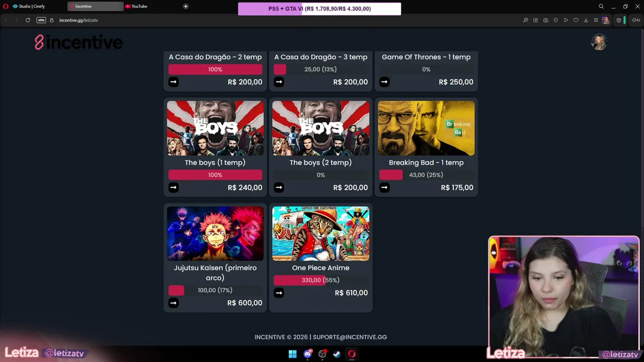The width and height of the screenshot is (644, 362).
Task: Select the Incentive browser tab
Action: click(95, 7)
